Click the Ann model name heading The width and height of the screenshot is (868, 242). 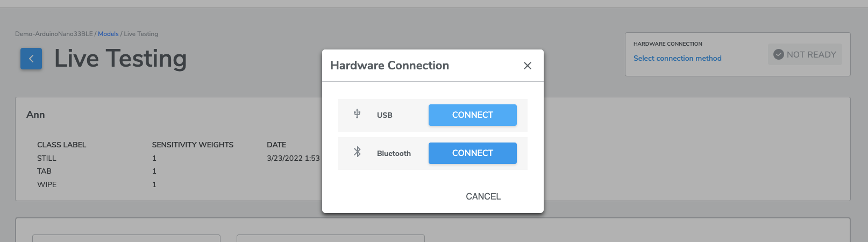[35, 115]
